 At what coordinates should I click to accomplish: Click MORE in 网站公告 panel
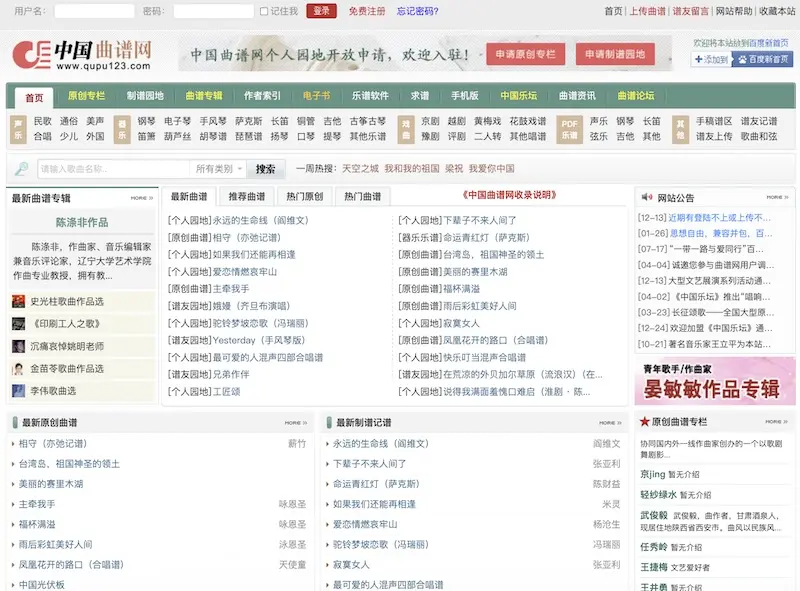click(x=777, y=197)
